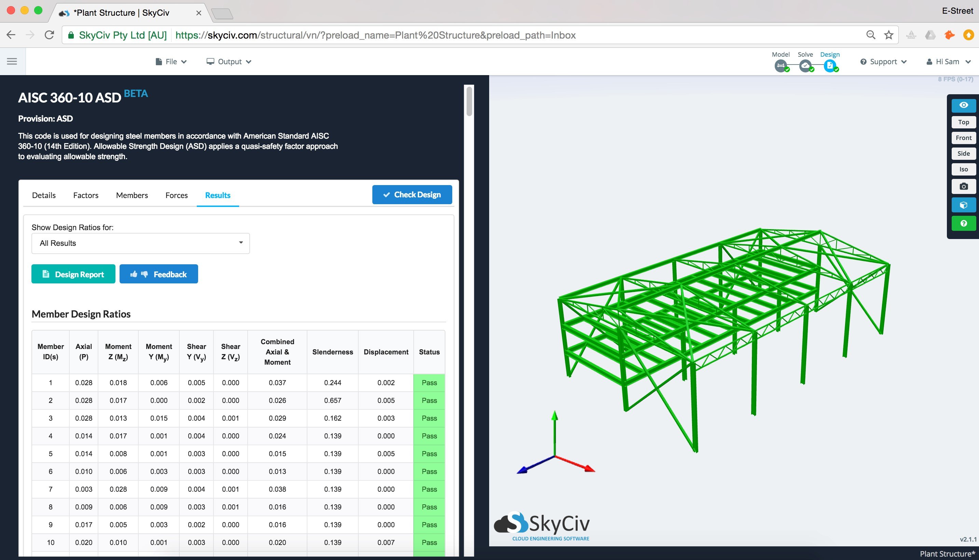979x560 pixels.
Task: Switch to Top view
Action: 963,122
